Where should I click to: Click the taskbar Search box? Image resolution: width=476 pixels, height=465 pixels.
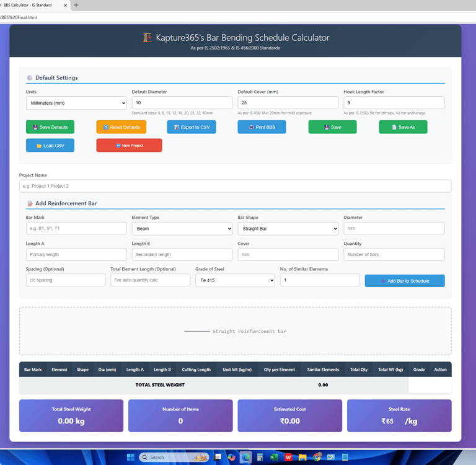(x=174, y=457)
